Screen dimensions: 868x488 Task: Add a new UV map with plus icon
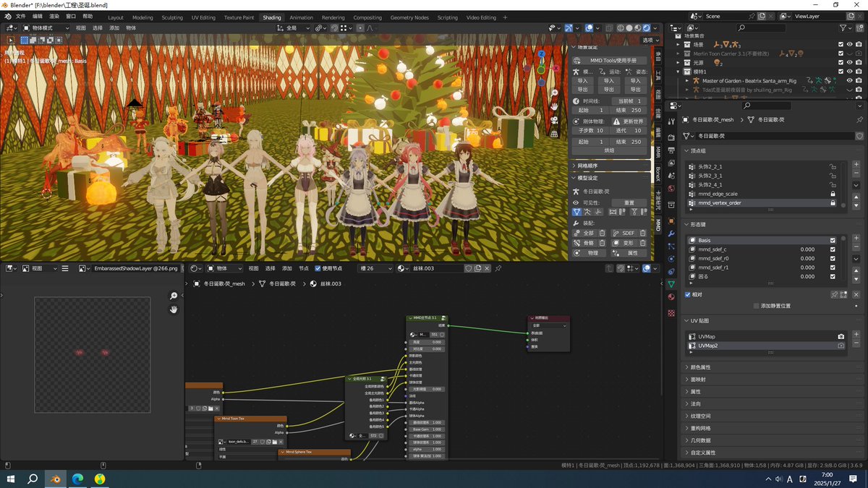(x=856, y=335)
